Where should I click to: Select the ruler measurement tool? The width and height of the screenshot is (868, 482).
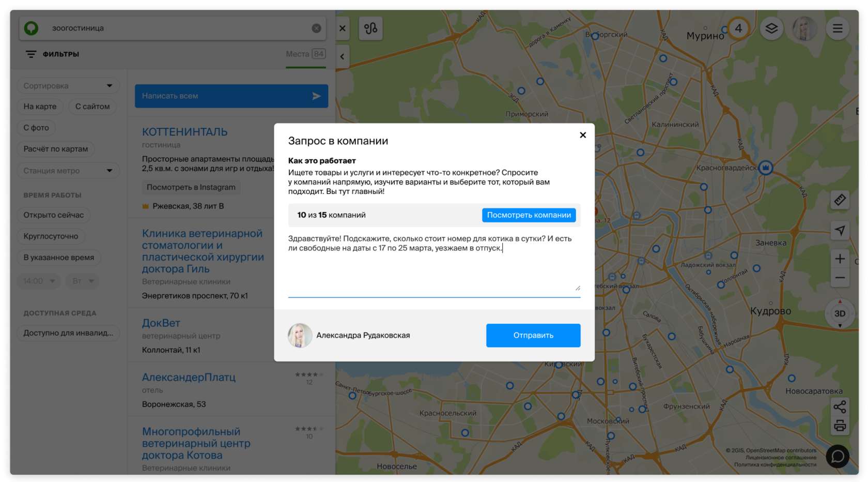[x=840, y=200]
